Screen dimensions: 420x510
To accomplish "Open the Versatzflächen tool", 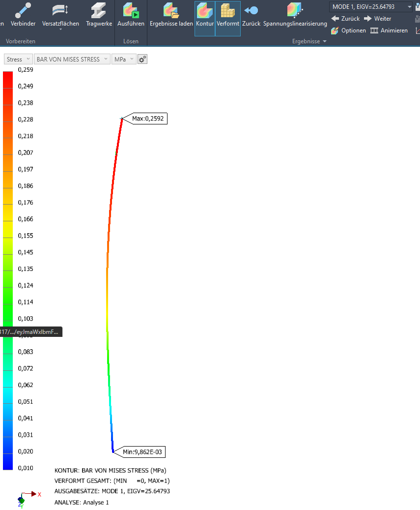I will [x=59, y=14].
